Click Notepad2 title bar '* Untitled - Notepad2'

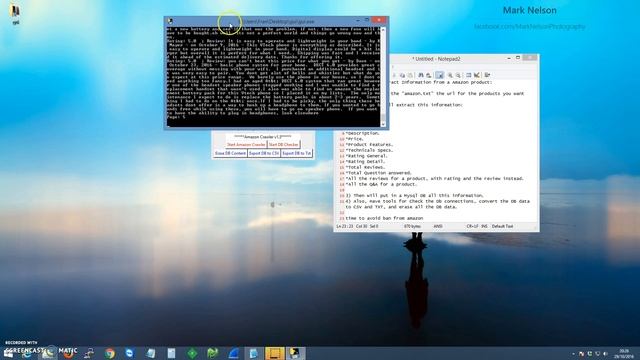[x=436, y=59]
